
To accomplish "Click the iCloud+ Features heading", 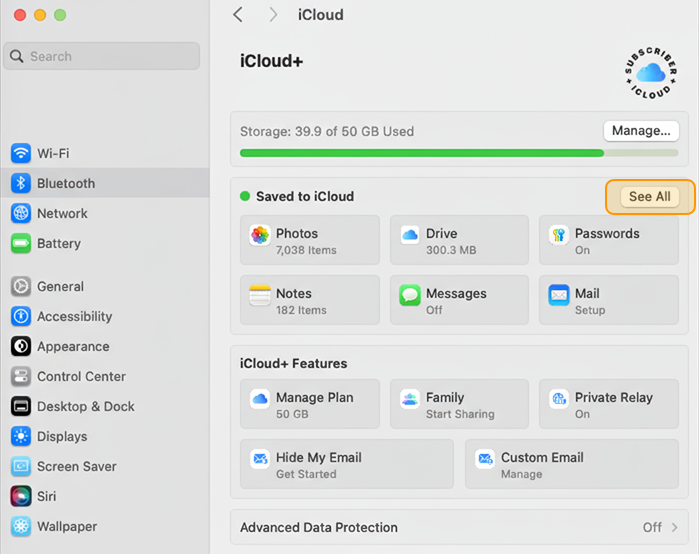I will click(x=293, y=364).
